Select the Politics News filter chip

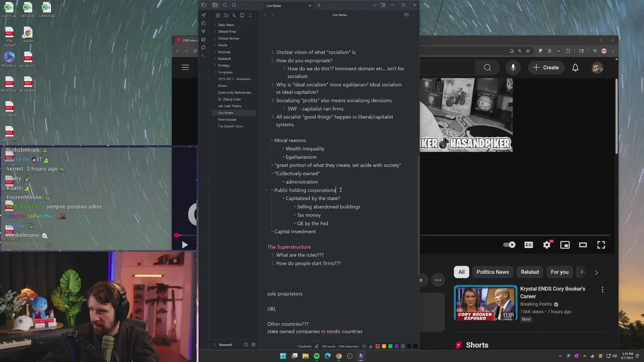(493, 272)
